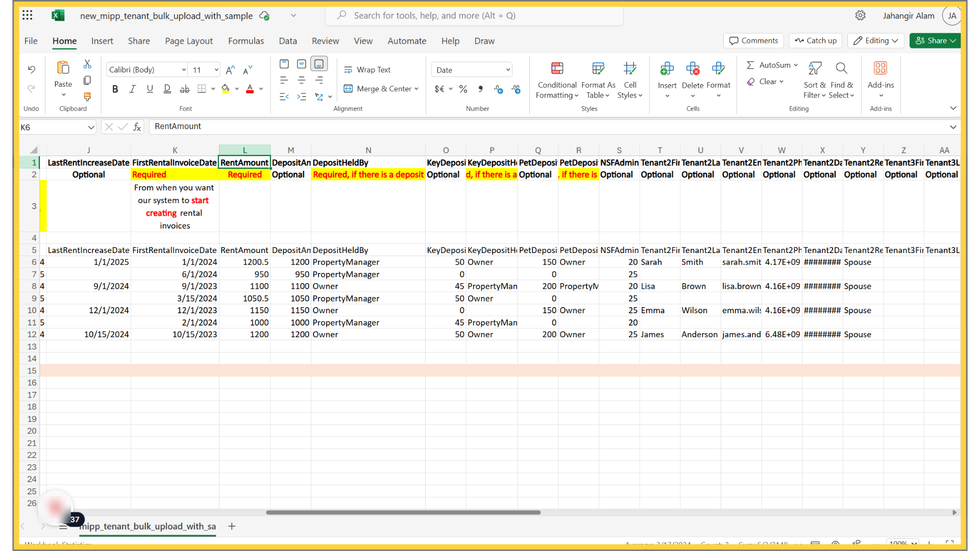The image size is (980, 551).
Task: Toggle Wrap Text
Action: click(367, 70)
